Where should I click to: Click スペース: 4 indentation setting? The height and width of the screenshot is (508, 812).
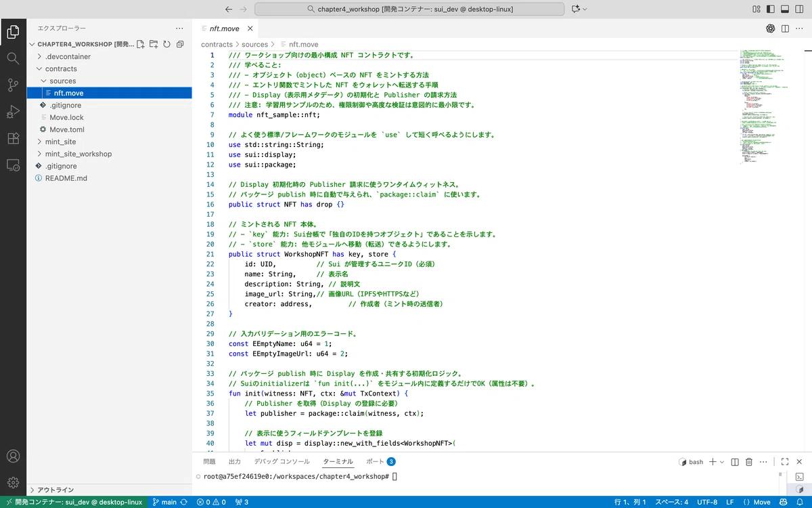(x=671, y=502)
